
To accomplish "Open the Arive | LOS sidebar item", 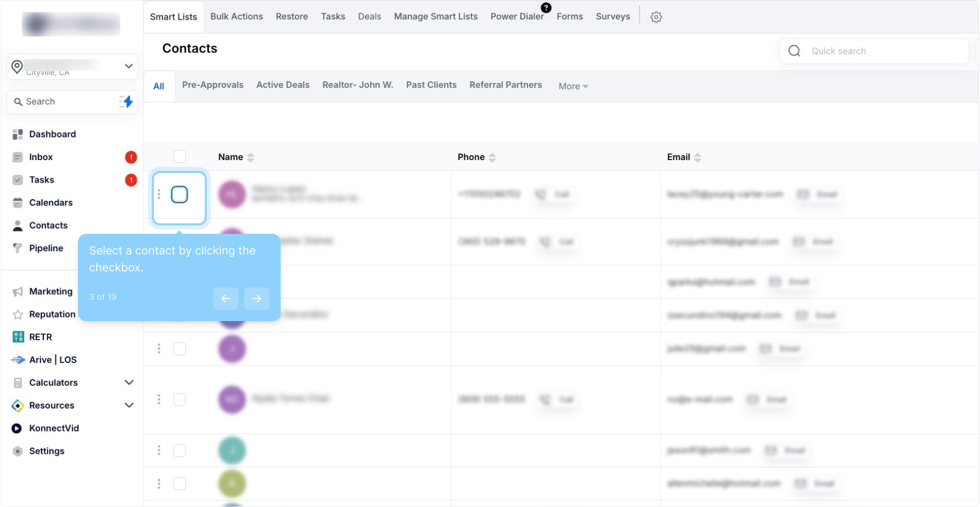I will click(53, 360).
